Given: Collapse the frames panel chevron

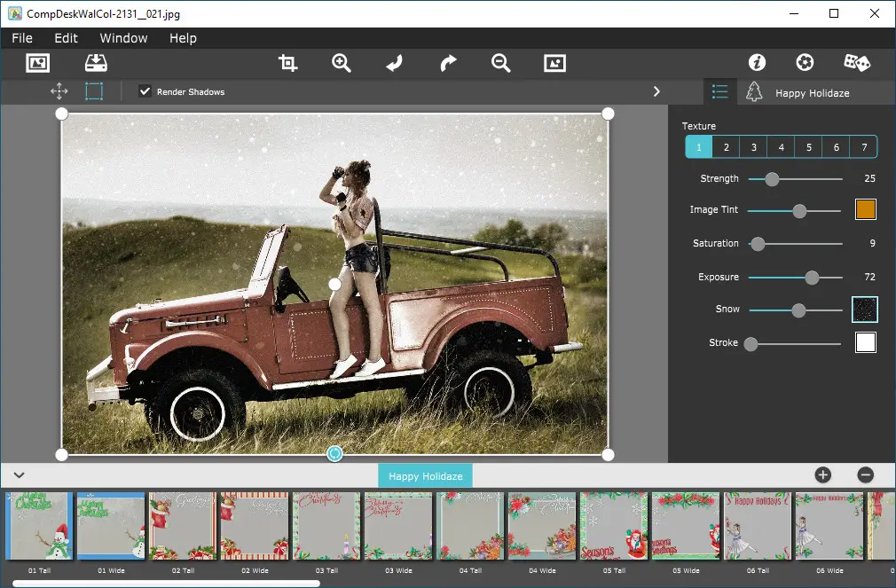Looking at the screenshot, I should coord(19,475).
